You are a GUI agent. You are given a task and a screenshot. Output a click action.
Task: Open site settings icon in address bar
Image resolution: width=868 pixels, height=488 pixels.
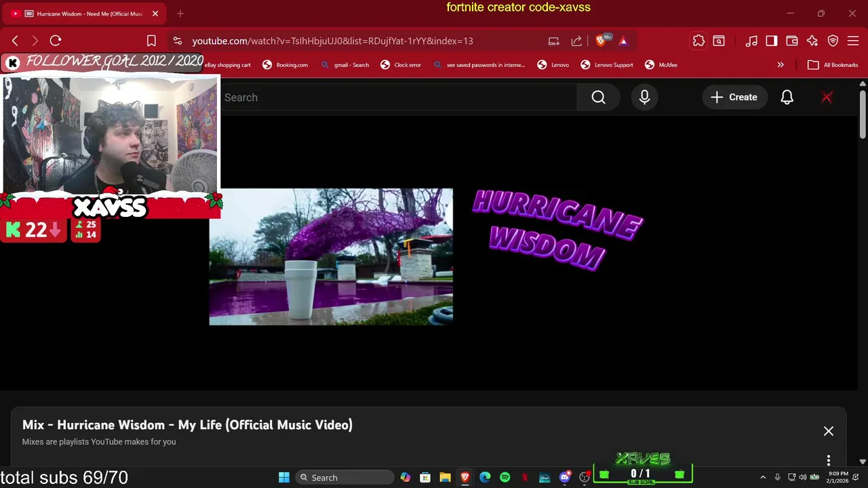pyautogui.click(x=177, y=41)
